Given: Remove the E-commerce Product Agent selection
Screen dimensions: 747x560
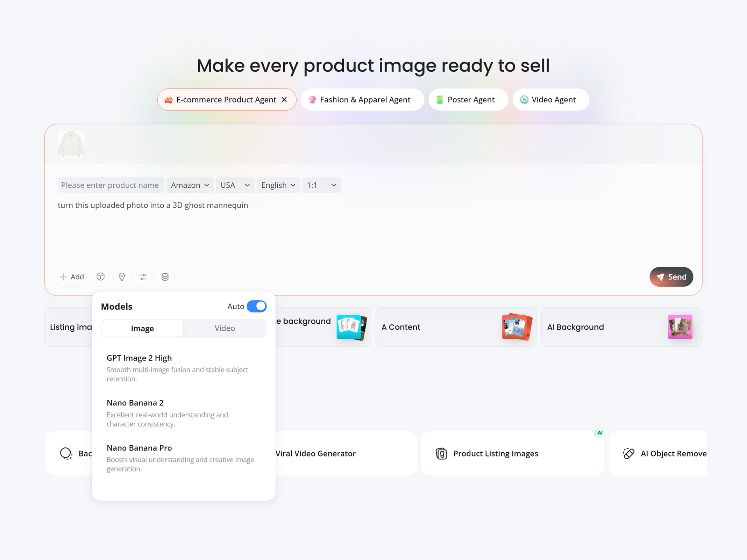Looking at the screenshot, I should click(x=285, y=100).
